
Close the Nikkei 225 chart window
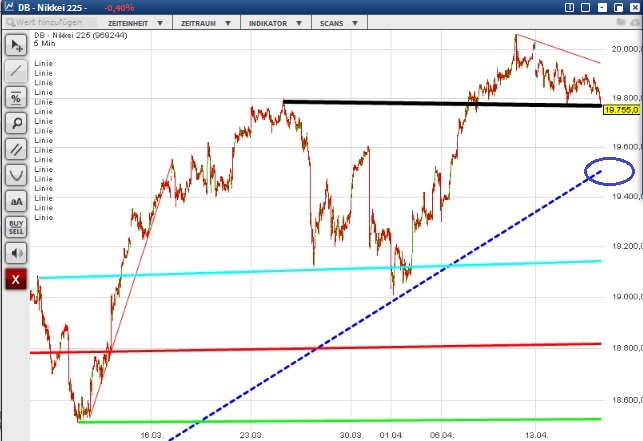634,7
